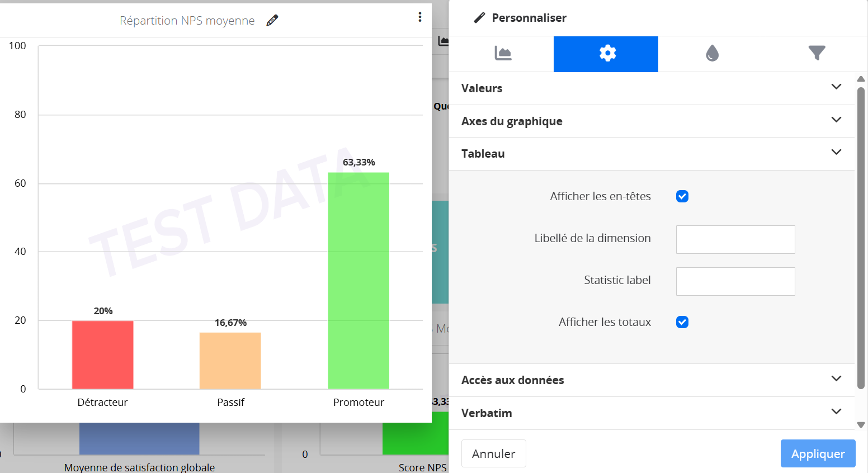This screenshot has width=868, height=473.
Task: Click the green Promoteur bar
Action: pyautogui.click(x=358, y=280)
